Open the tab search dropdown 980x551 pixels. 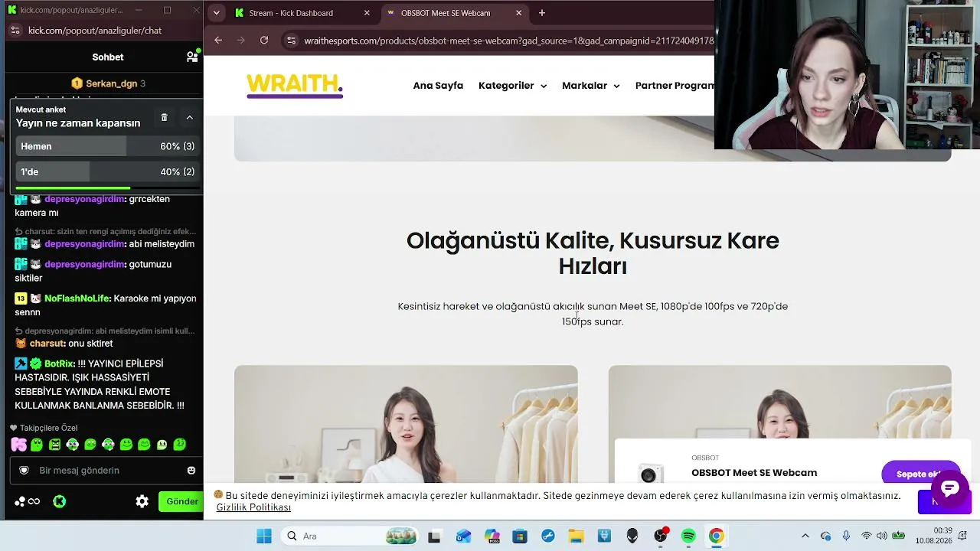217,13
